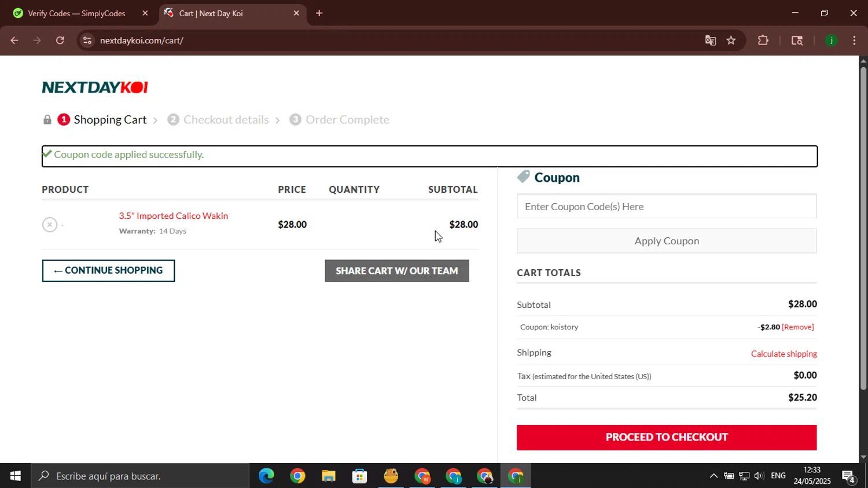
Task: Open 3.5" Imported Calico Wakin product link
Action: (x=174, y=216)
